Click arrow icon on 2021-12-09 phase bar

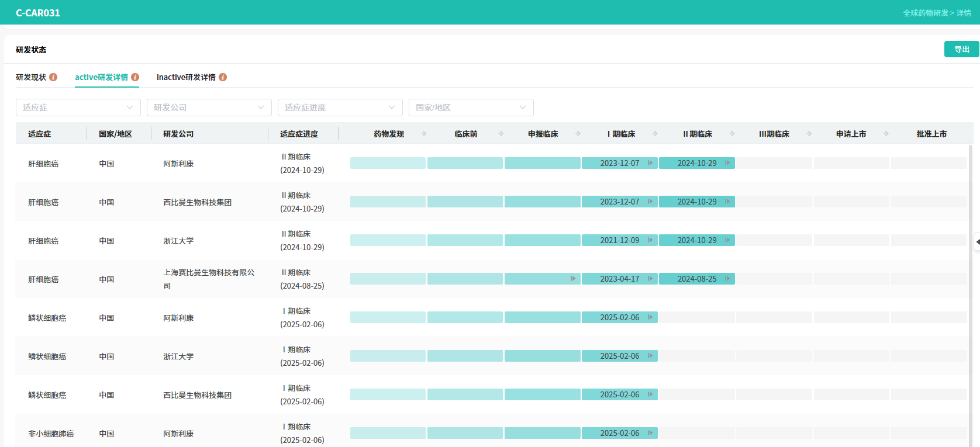tap(650, 240)
